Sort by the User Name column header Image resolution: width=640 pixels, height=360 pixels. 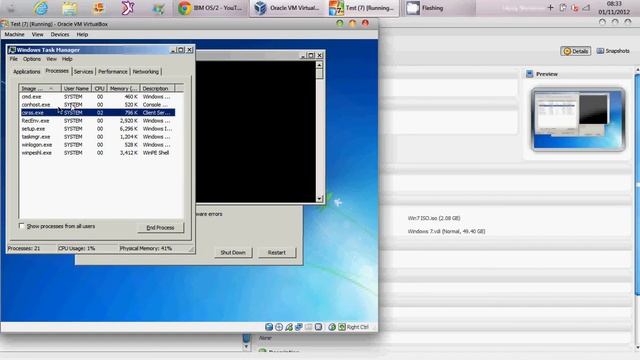pyautogui.click(x=76, y=89)
